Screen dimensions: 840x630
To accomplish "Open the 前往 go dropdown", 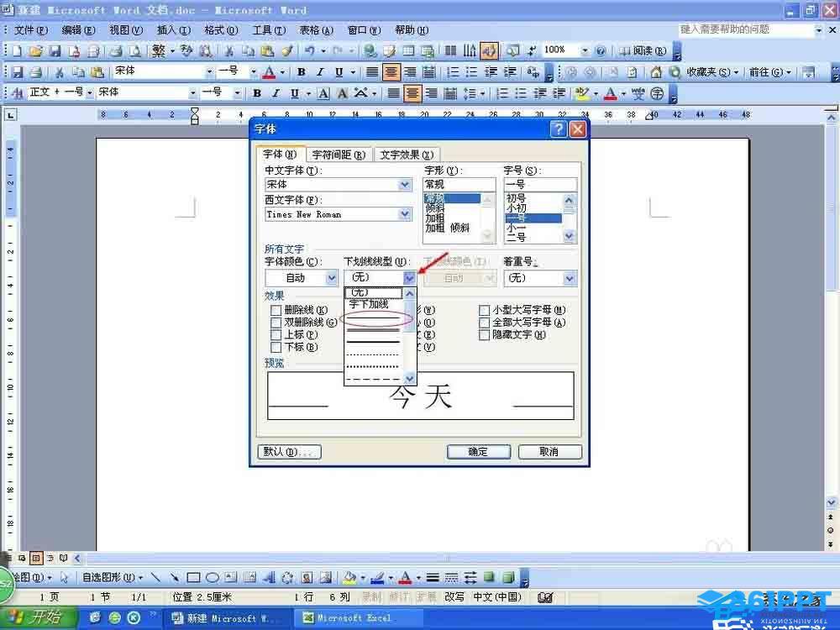I will click(x=769, y=71).
